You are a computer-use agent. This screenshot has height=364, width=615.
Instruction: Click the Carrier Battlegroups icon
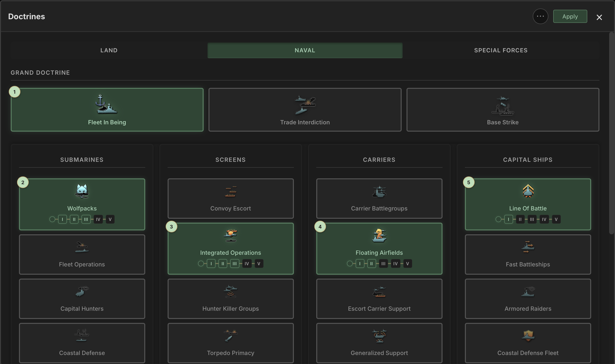point(379,191)
